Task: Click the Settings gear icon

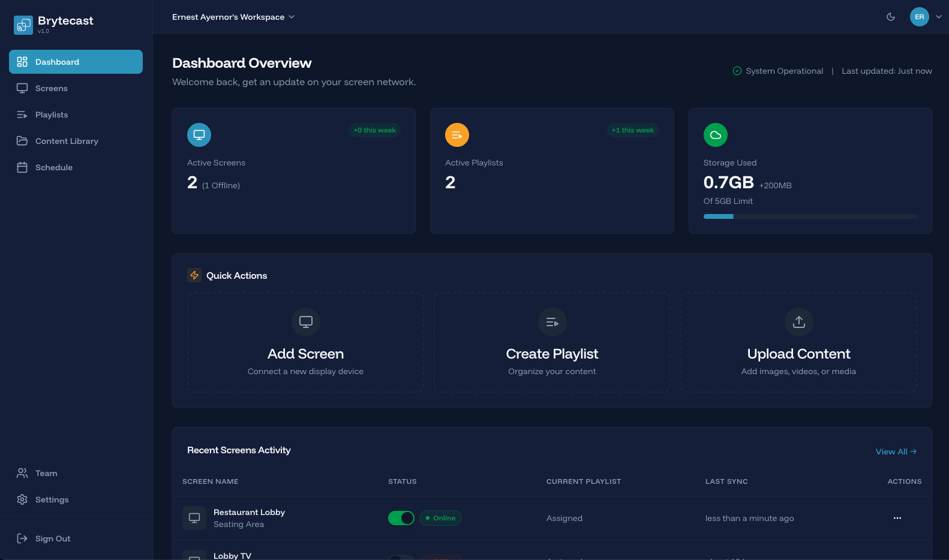Action: point(22,499)
